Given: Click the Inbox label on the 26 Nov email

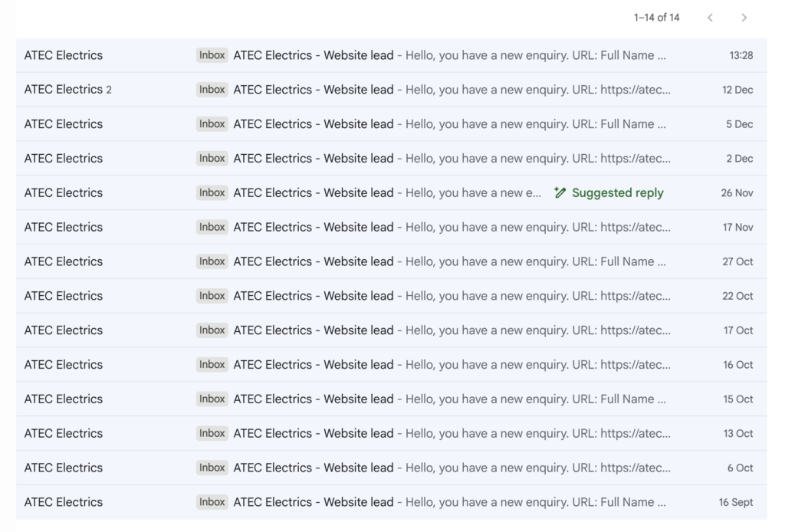Looking at the screenshot, I should point(212,192).
